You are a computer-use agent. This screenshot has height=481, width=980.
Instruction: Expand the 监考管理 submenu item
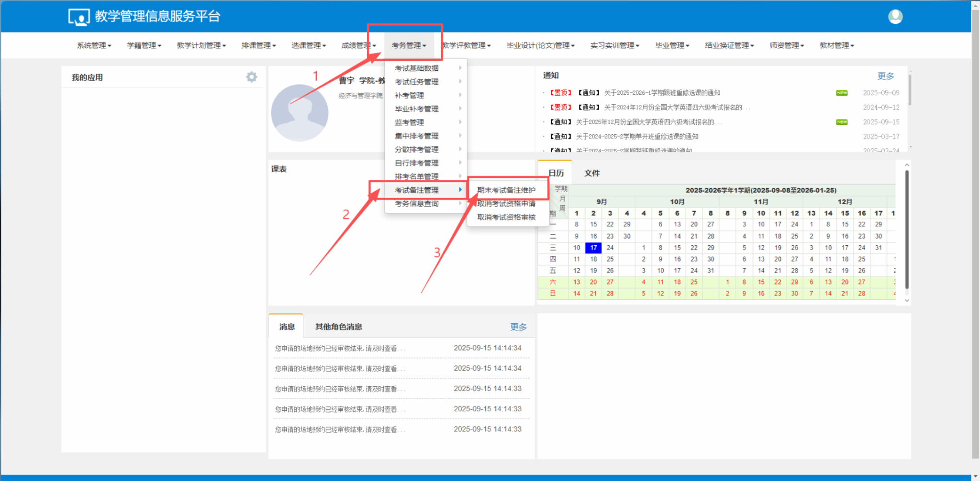[410, 122]
